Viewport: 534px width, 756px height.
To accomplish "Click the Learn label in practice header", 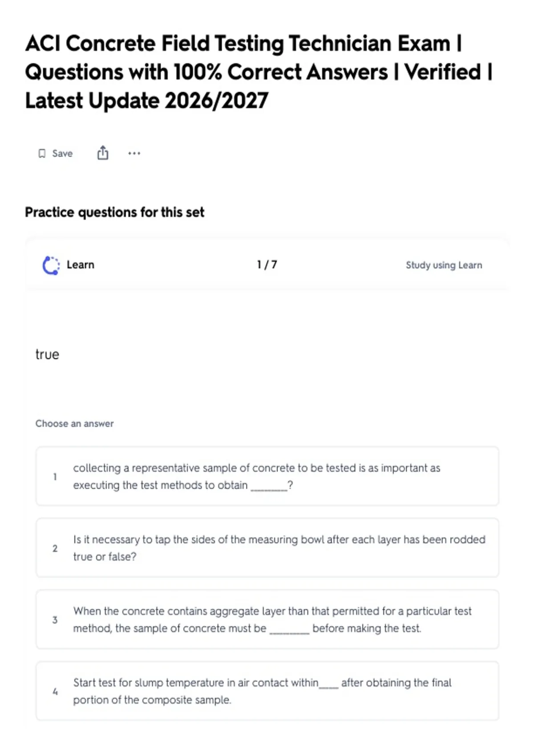I will (81, 265).
